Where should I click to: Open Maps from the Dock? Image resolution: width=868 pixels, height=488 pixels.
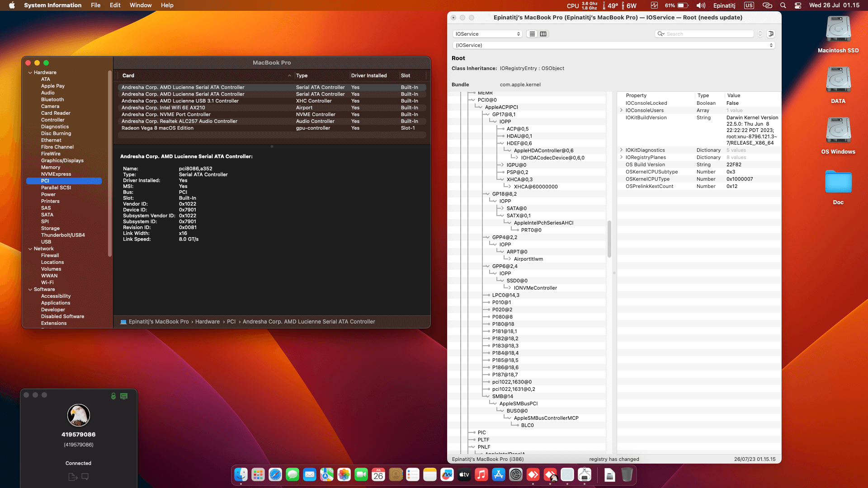click(326, 475)
